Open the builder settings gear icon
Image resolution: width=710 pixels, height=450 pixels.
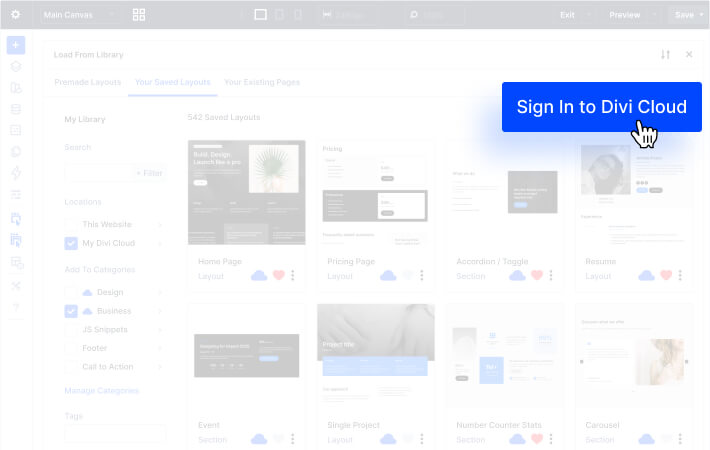click(15, 14)
